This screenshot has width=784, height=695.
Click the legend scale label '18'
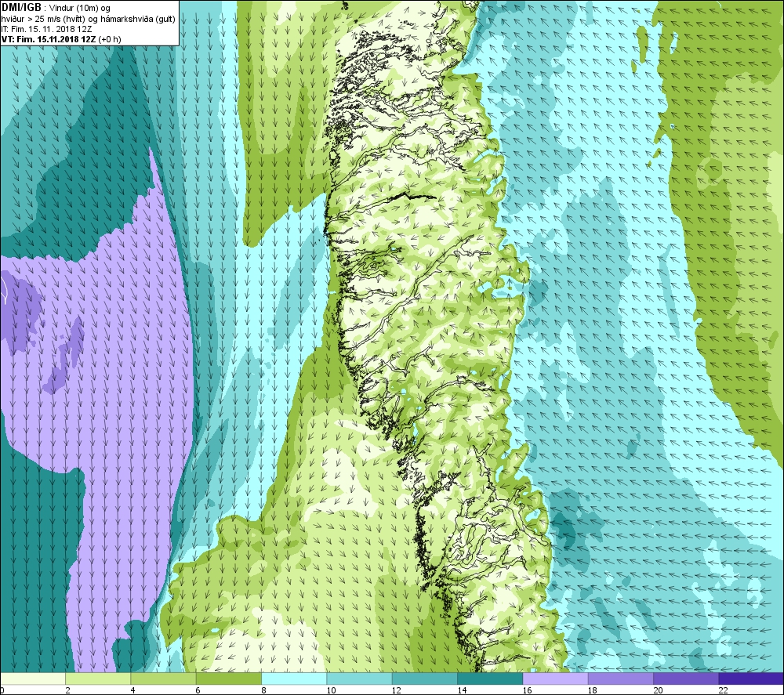click(x=593, y=690)
